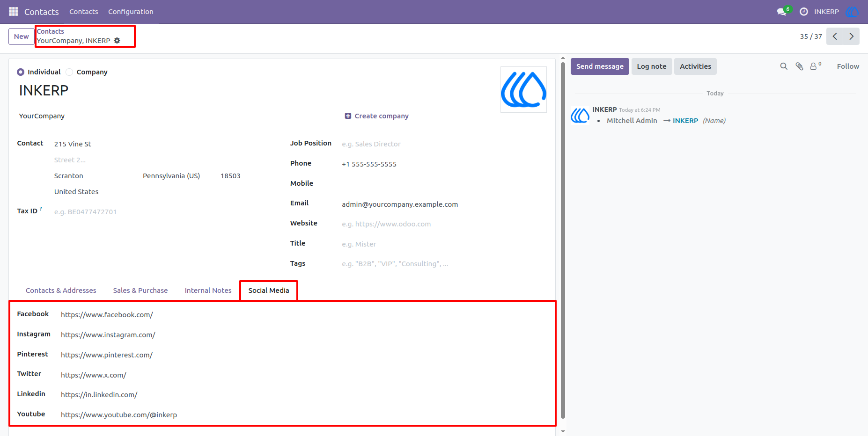Select the Company radio button
Image resolution: width=868 pixels, height=436 pixels.
point(69,72)
